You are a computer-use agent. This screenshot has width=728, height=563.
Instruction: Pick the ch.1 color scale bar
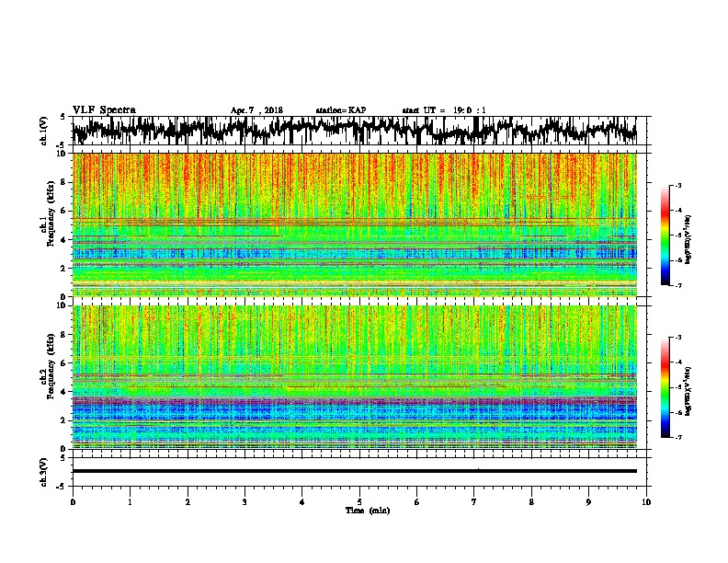click(x=665, y=236)
